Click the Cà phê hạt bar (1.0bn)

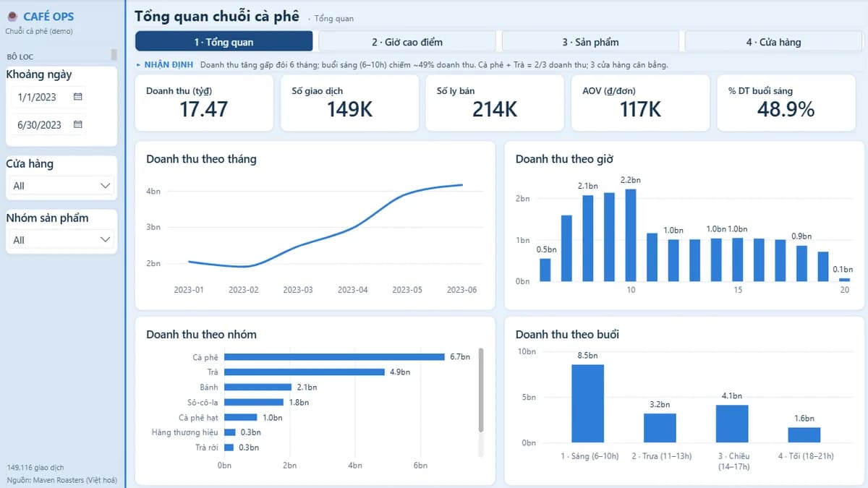tap(241, 417)
